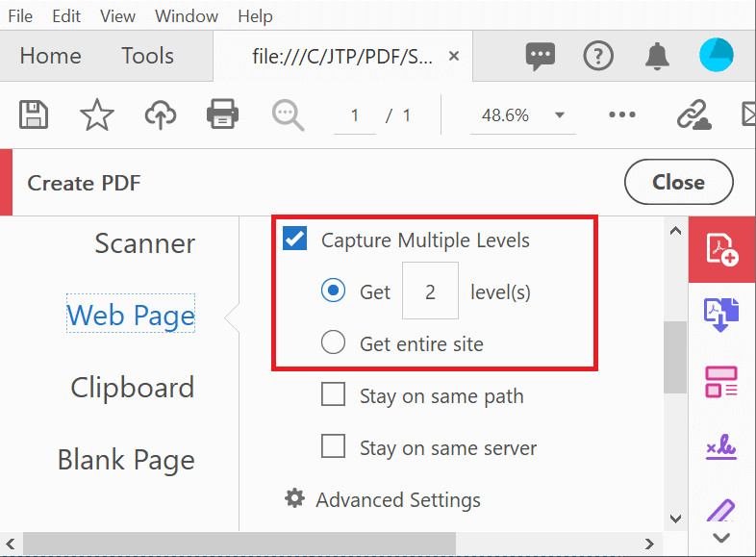Open Organize Pages tool in right pane
This screenshot has height=557, width=756.
click(x=721, y=382)
